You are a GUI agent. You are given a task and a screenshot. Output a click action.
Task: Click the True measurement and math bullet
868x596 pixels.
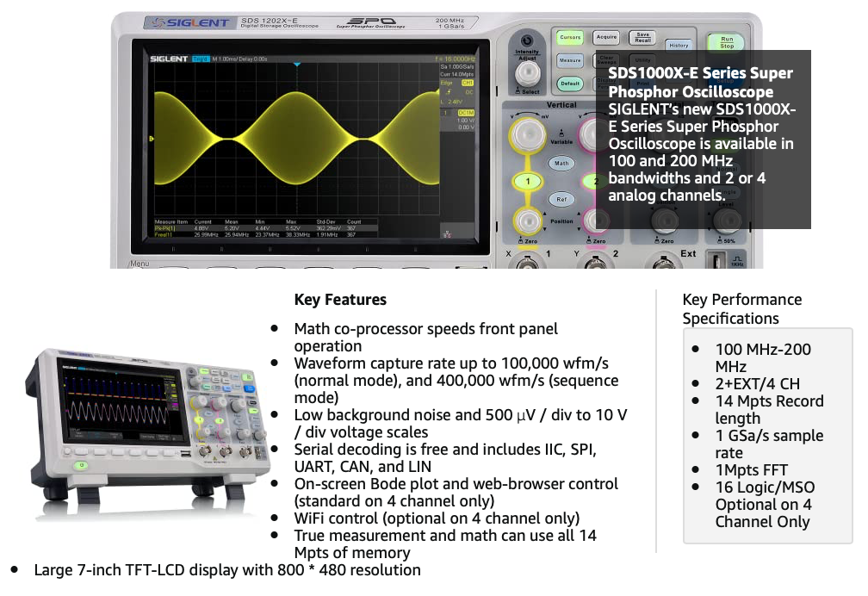tap(445, 544)
